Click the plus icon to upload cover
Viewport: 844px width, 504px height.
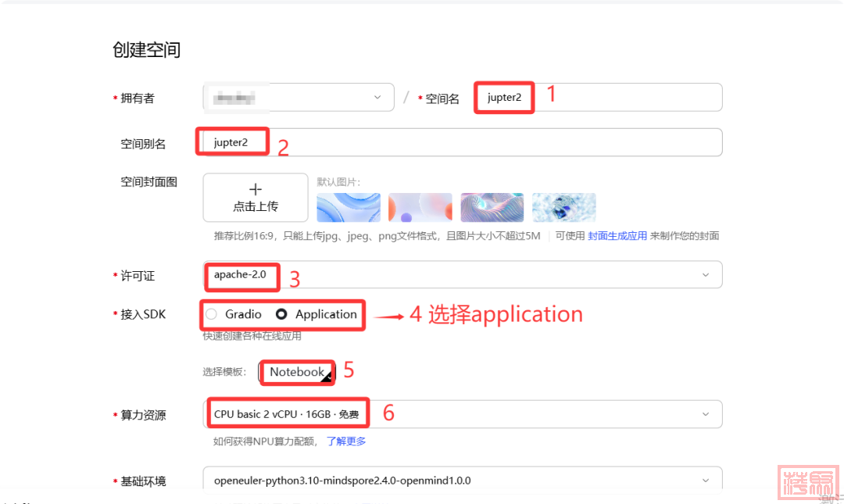(255, 190)
